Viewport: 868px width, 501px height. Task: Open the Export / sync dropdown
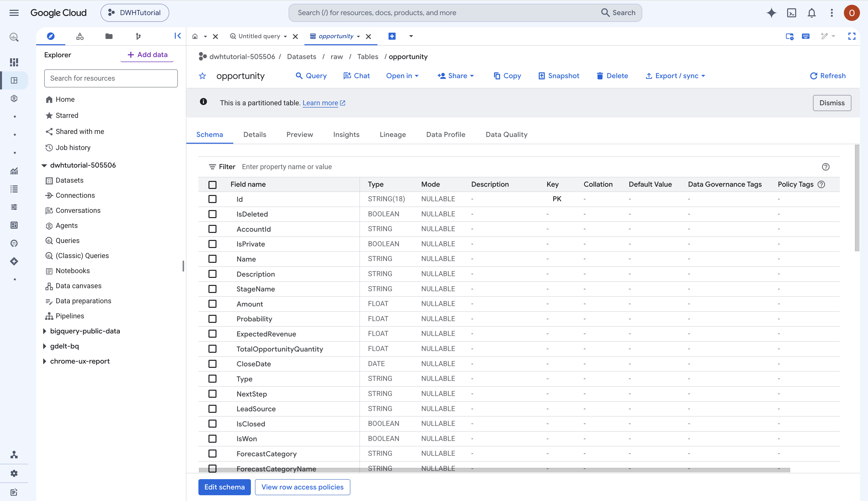675,76
